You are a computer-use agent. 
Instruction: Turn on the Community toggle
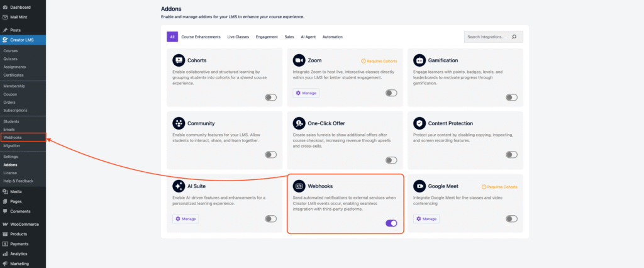click(270, 155)
